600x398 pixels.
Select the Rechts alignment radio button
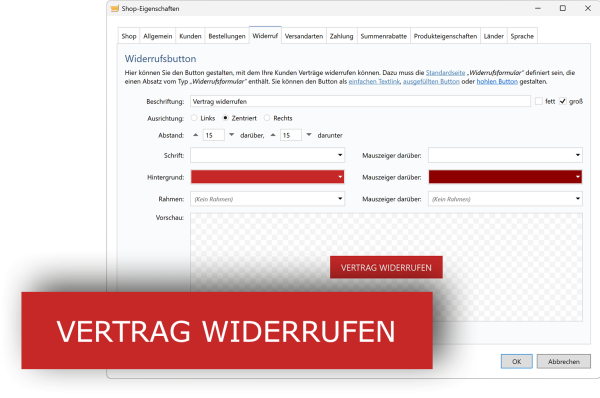[267, 118]
